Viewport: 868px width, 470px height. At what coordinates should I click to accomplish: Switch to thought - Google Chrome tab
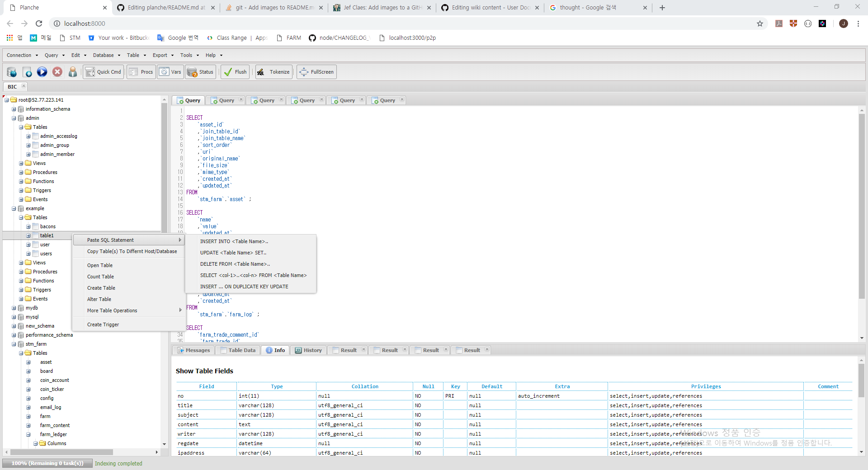pos(598,8)
